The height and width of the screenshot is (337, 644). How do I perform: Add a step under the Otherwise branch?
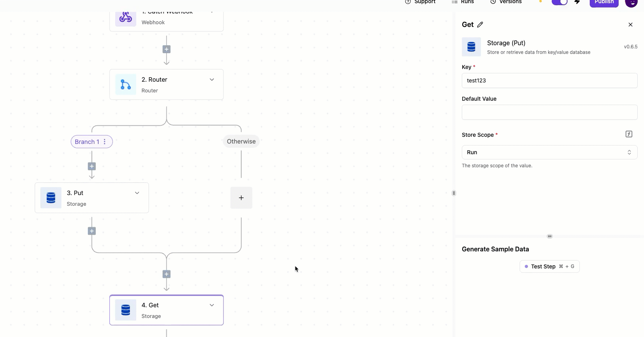point(241,198)
